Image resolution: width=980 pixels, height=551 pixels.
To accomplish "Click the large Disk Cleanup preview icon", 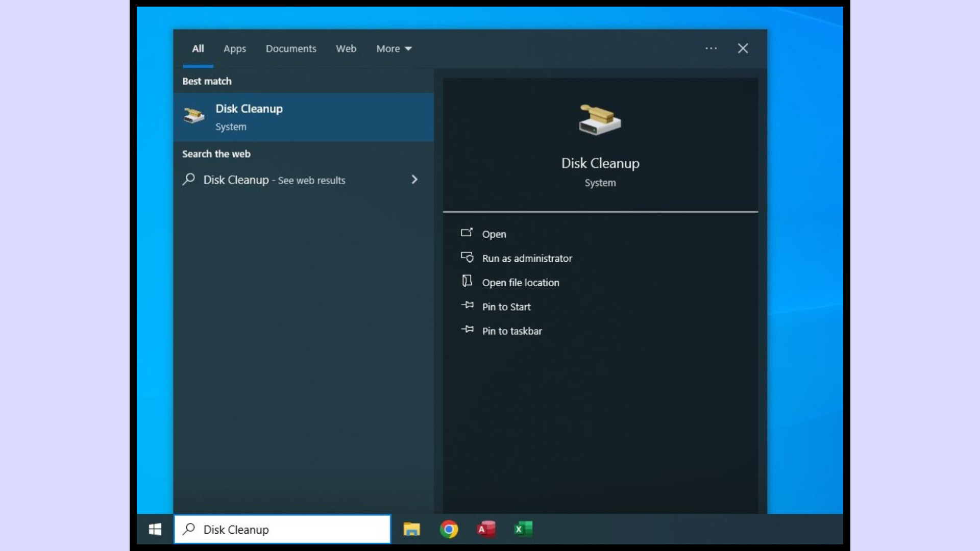I will click(600, 119).
